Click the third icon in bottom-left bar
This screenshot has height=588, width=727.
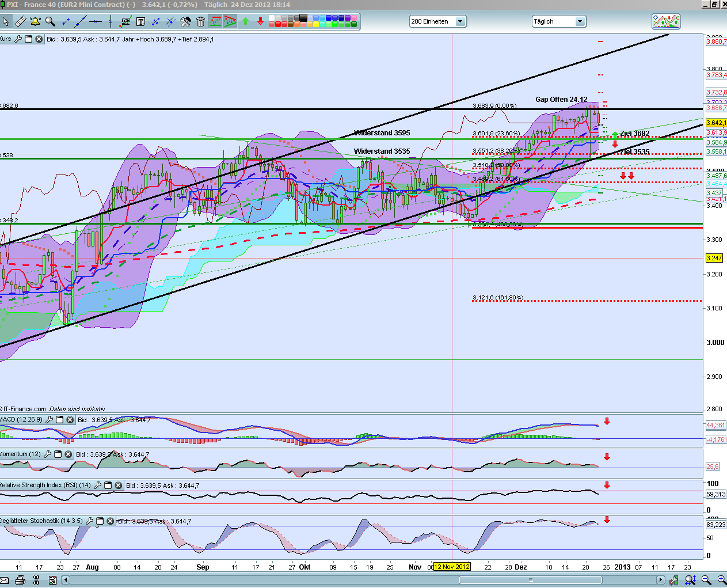coord(36,580)
